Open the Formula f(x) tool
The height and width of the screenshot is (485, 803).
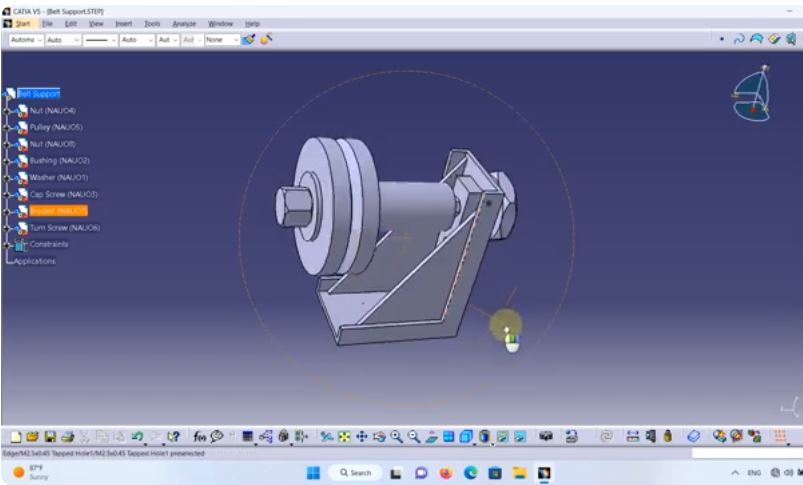[x=199, y=436]
